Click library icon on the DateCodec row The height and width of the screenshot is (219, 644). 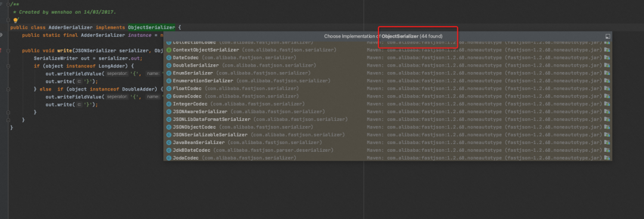(607, 58)
